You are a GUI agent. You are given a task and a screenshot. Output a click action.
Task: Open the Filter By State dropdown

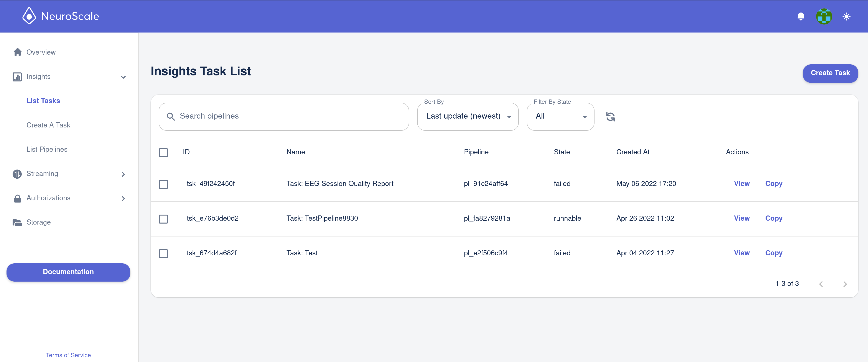560,116
